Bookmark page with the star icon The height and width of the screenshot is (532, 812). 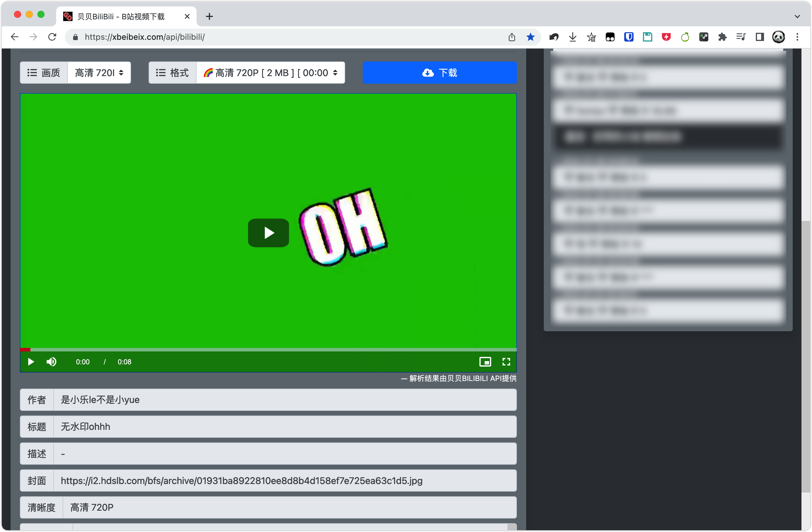point(530,37)
